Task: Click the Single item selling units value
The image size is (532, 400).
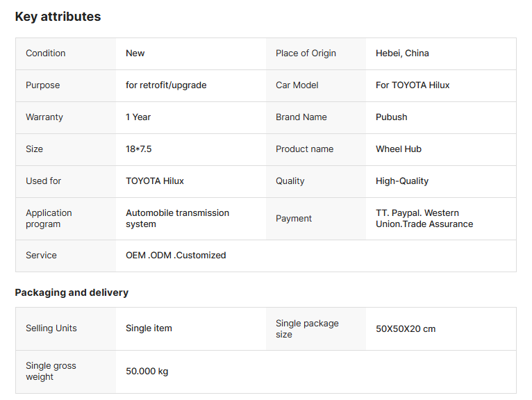Action: tap(149, 328)
